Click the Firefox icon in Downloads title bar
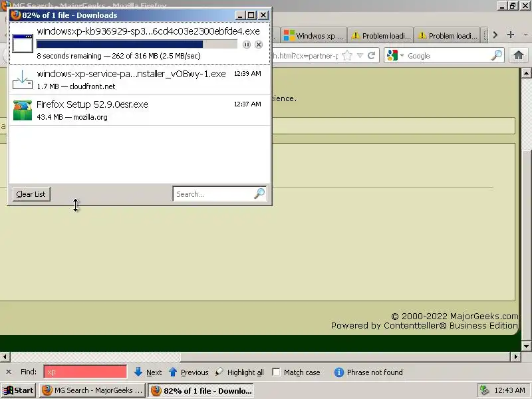This screenshot has width=532, height=399. (15, 15)
